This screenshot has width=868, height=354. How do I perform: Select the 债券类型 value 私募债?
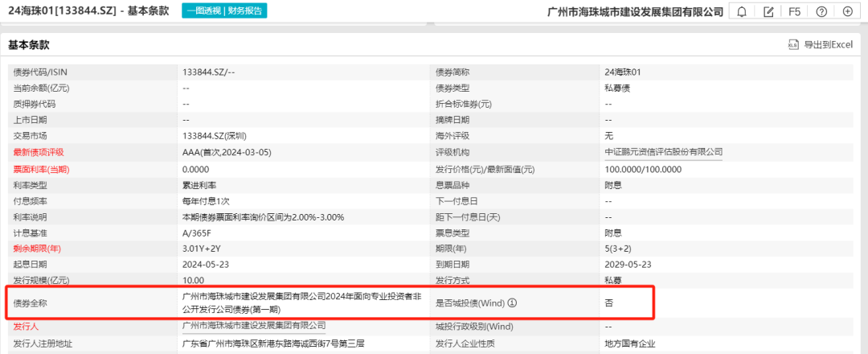617,88
